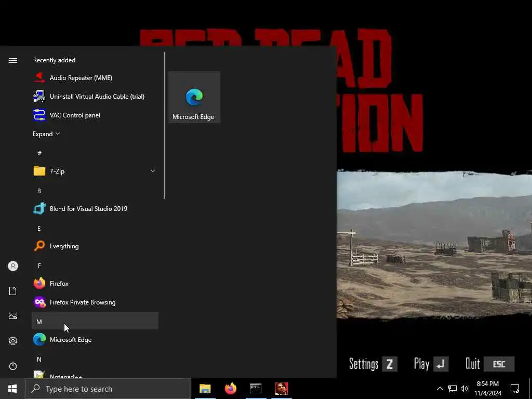Screen dimensions: 532x399
Task: Open the clock showing 8:54 PM
Action: coord(487,389)
